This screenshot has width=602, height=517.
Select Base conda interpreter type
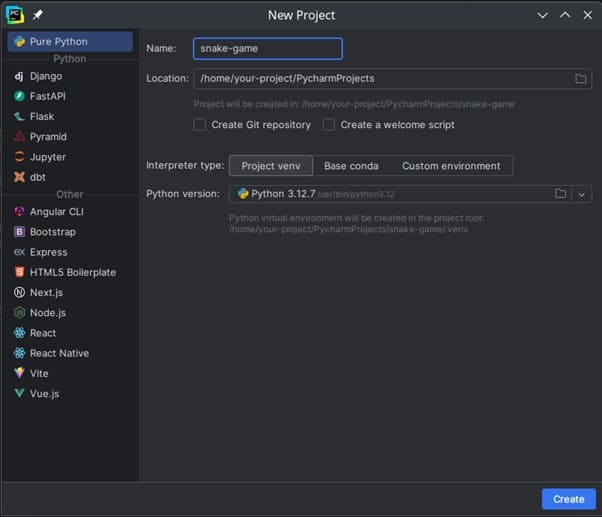pyautogui.click(x=351, y=166)
